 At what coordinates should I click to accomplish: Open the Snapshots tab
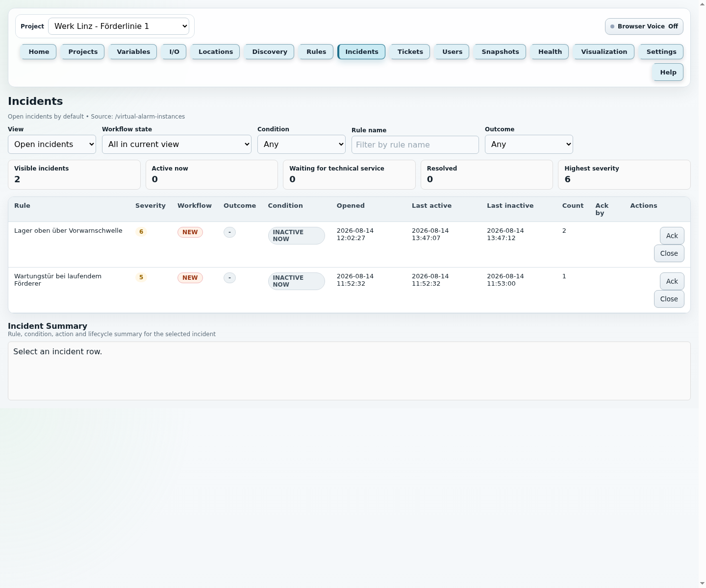pos(500,51)
